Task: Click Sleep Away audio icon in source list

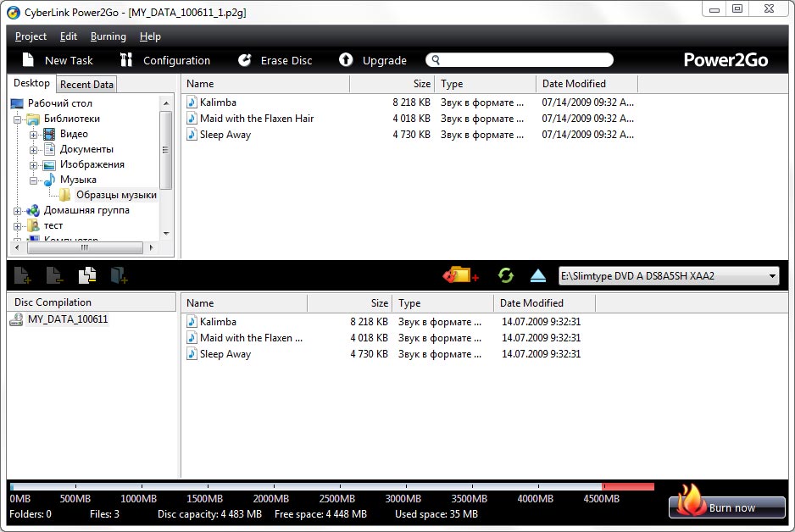Action: click(x=192, y=134)
